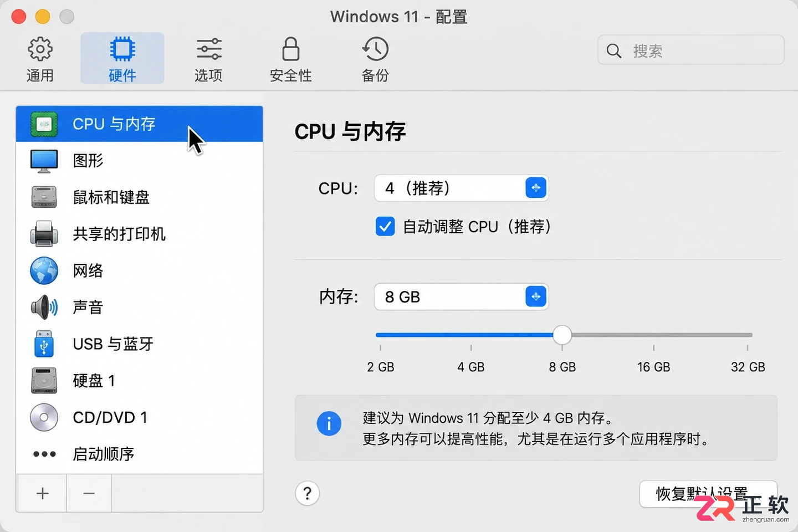This screenshot has width=798, height=532.
Task: Select 网络 in the hardware list
Action: pos(139,270)
